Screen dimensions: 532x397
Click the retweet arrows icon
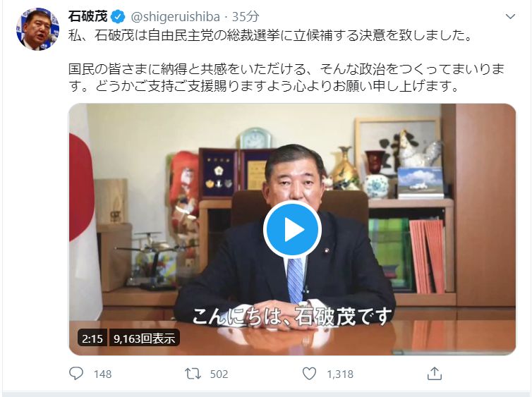pyautogui.click(x=193, y=374)
